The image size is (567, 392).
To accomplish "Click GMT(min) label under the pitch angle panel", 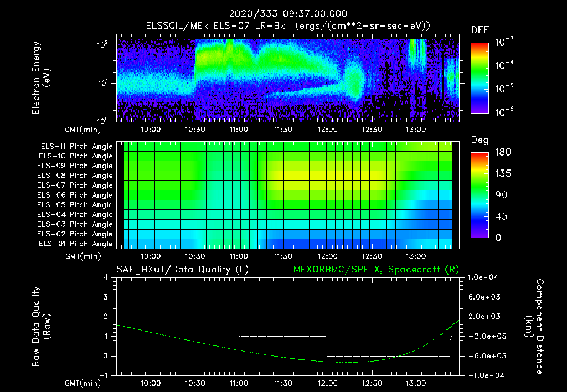I will pos(83,257).
